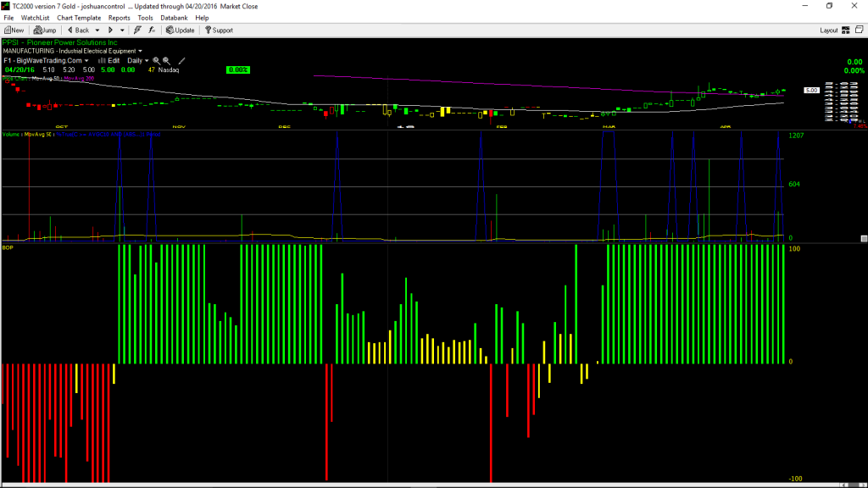Viewport: 868px width, 488px height.
Task: Click the Volume indicator legend label
Action: coord(11,135)
